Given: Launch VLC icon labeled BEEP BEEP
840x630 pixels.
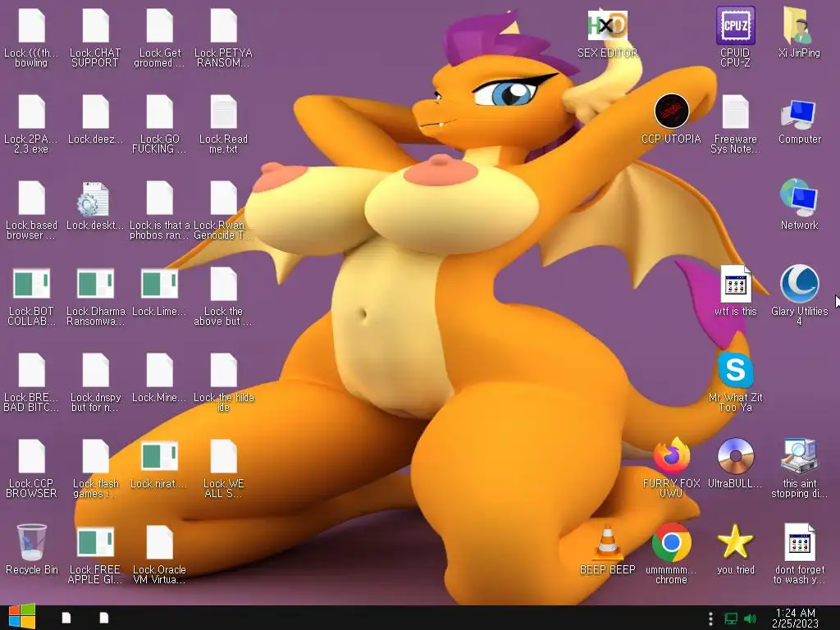Looking at the screenshot, I should point(607,541).
